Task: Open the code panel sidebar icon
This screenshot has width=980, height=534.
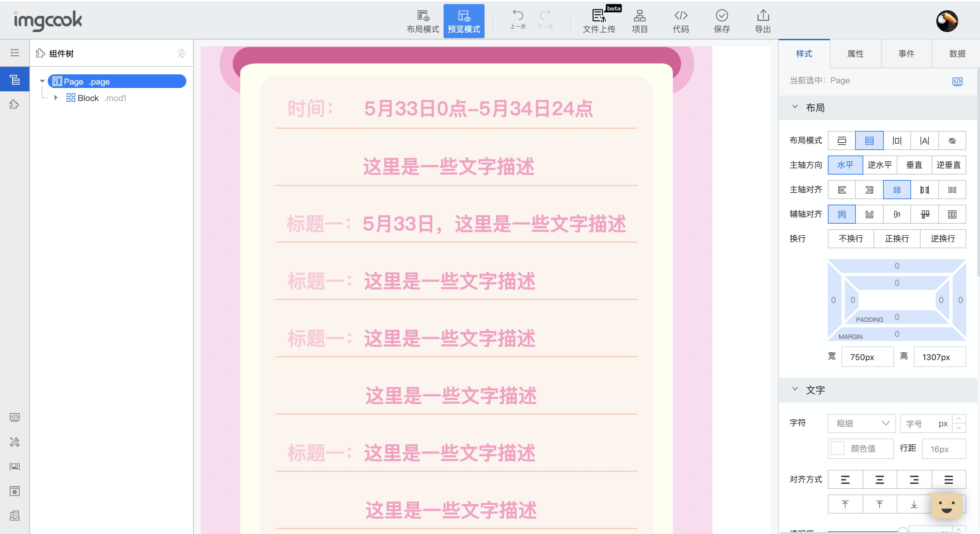Action: pyautogui.click(x=14, y=417)
